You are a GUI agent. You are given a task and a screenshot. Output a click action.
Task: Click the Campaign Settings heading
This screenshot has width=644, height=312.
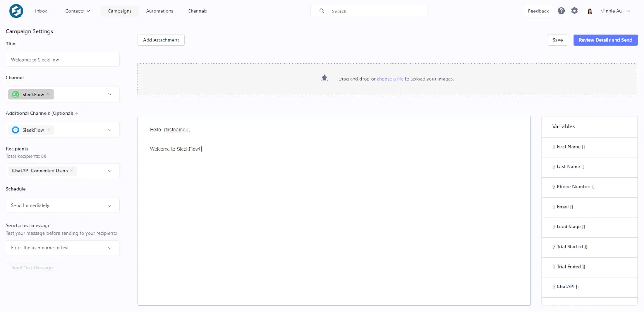pos(29,31)
